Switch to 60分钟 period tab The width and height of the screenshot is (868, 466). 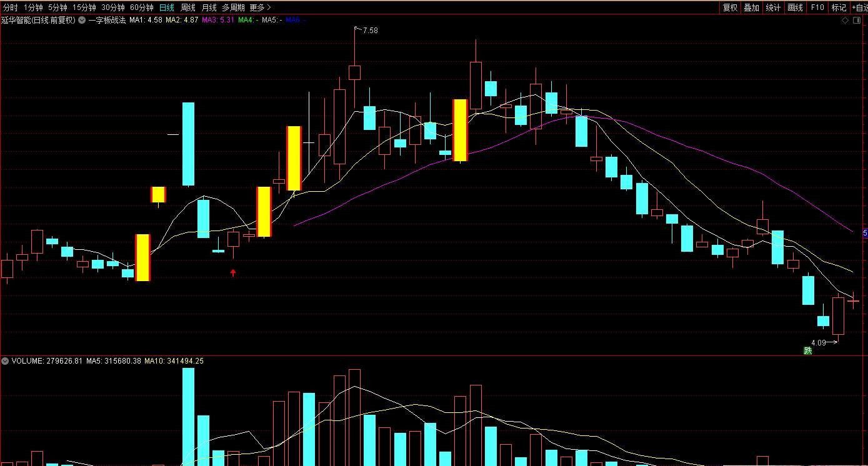point(142,7)
